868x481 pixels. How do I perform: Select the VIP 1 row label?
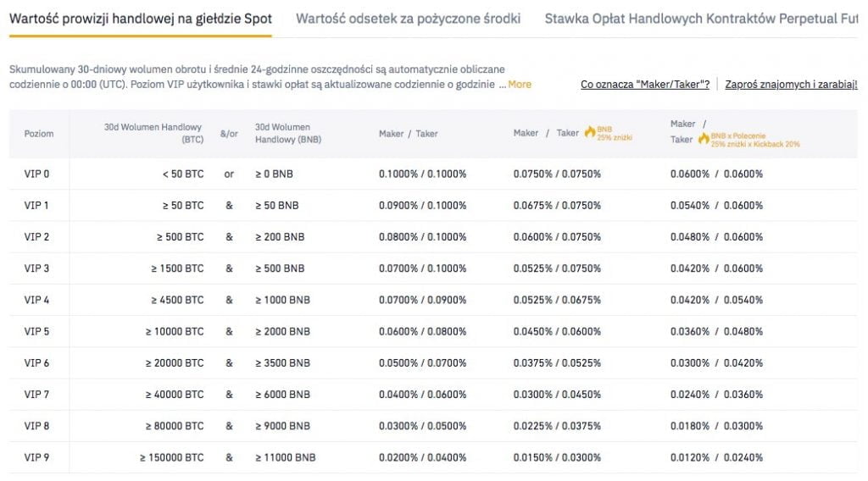coord(36,205)
